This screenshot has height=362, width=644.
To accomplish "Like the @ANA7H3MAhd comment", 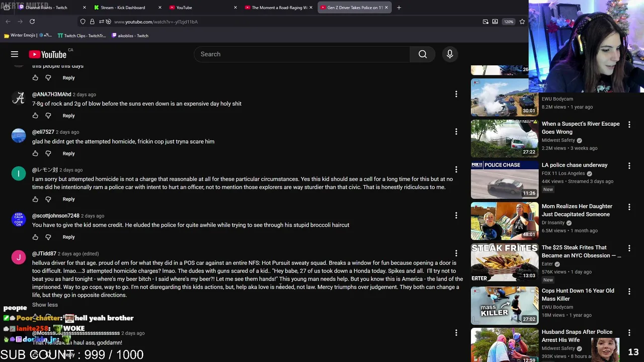I will (35, 116).
